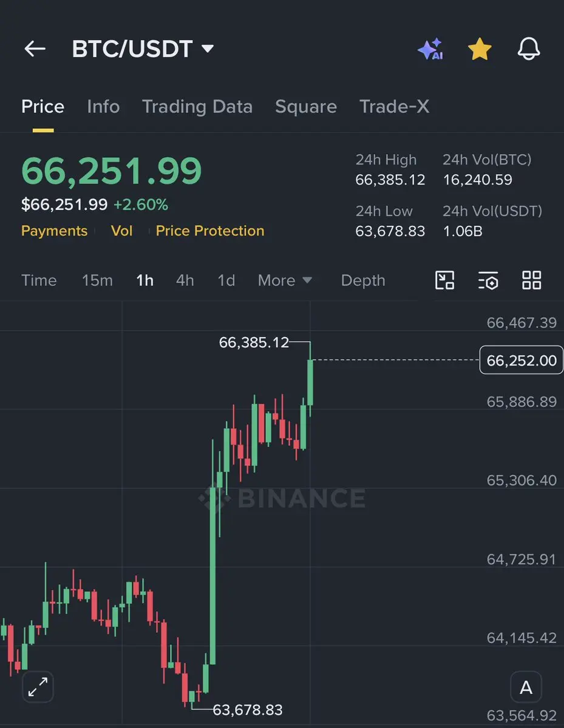Tap the Price Protection link
The image size is (564, 728).
point(210,231)
